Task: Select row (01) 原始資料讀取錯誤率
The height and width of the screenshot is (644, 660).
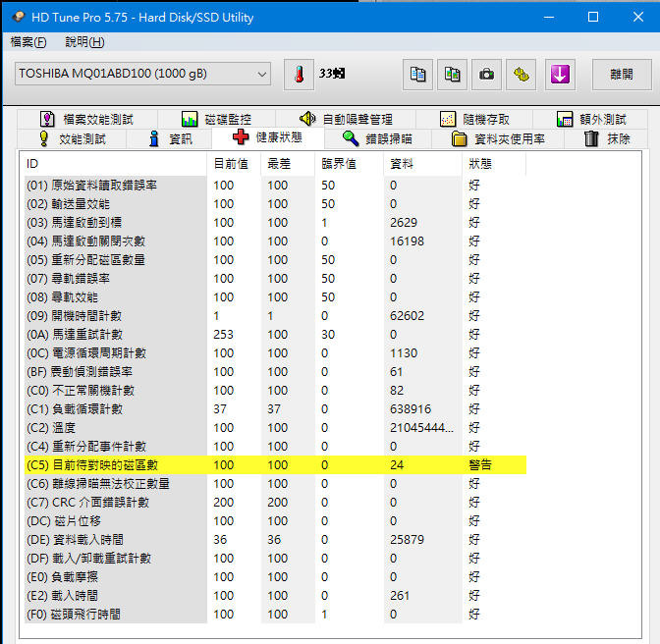Action: 275,186
